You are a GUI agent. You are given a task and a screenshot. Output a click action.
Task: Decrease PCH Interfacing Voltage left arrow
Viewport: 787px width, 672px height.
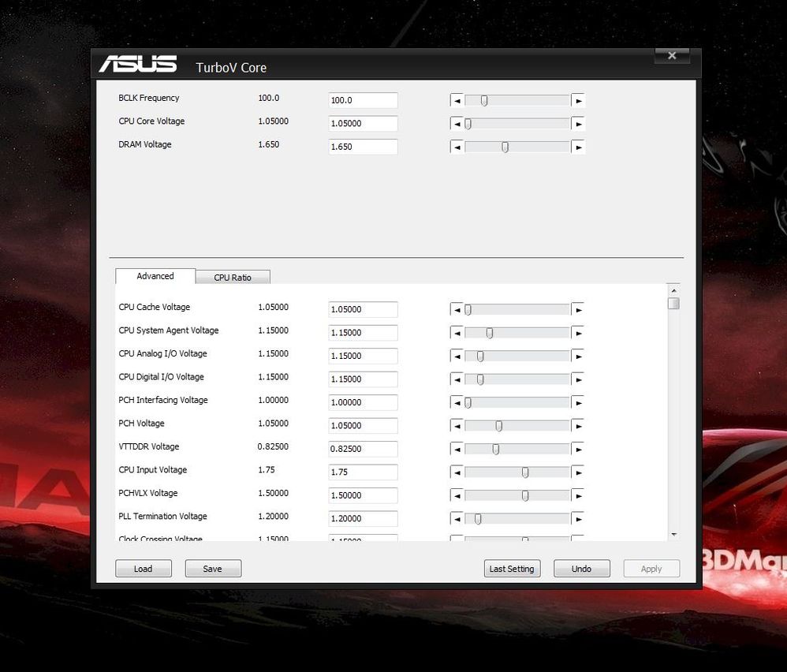point(457,402)
